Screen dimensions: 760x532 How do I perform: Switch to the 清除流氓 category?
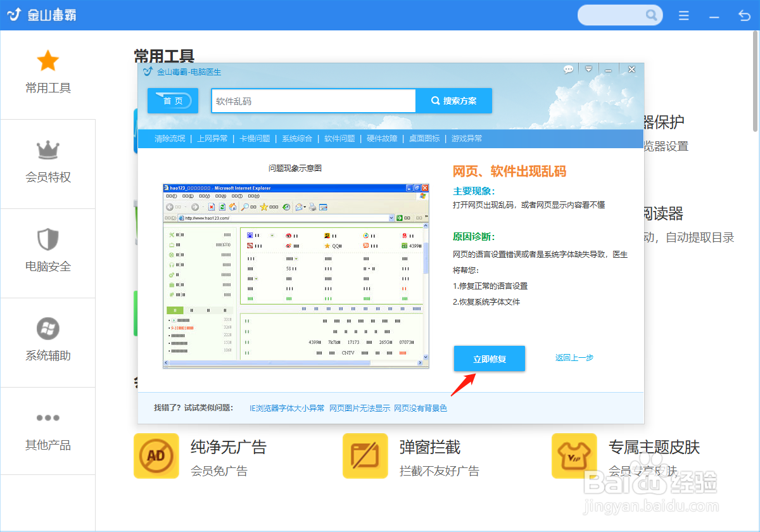170,139
